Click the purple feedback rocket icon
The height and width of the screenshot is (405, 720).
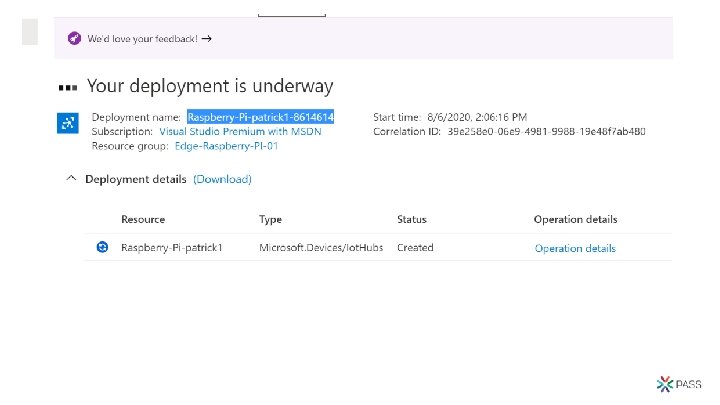pyautogui.click(x=74, y=39)
